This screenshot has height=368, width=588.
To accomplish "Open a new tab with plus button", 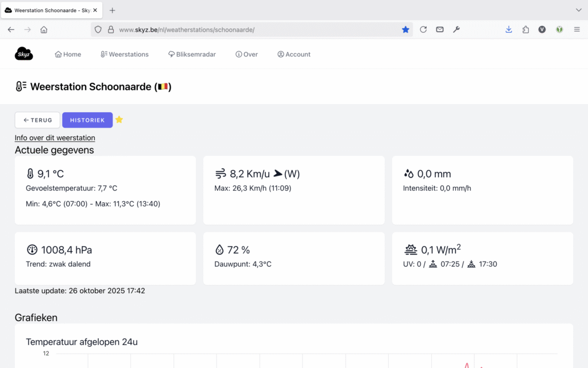I will [x=113, y=10].
